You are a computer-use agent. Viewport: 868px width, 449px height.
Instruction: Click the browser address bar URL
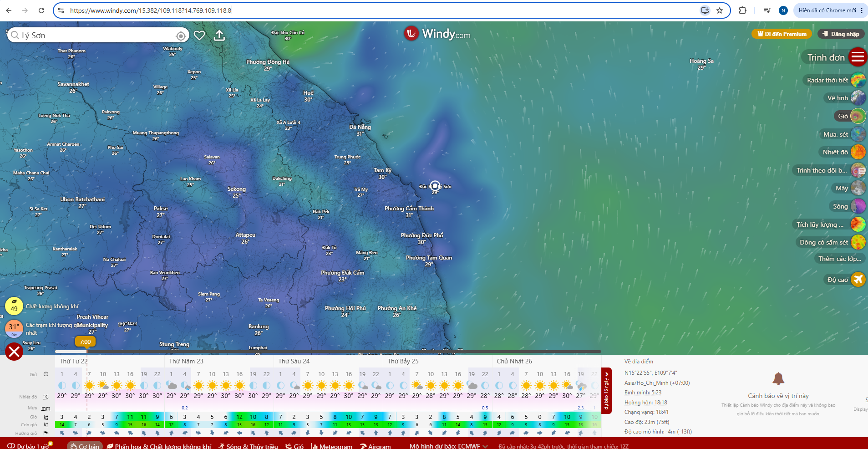point(151,10)
